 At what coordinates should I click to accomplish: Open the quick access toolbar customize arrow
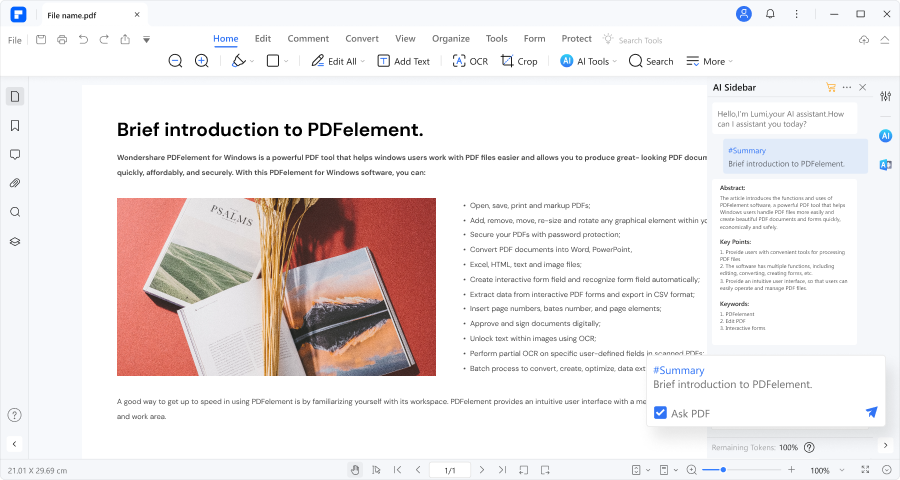pos(146,40)
